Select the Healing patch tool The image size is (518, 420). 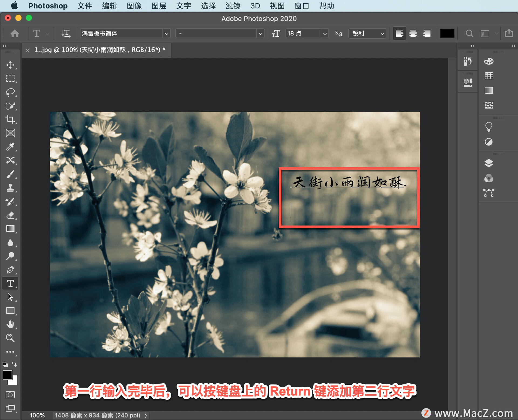[10, 161]
